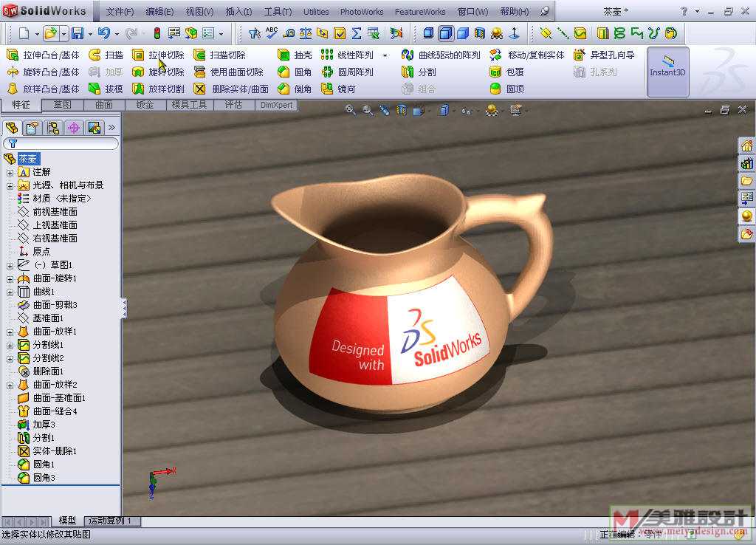The height and width of the screenshot is (545, 756).
Task: Show more manager tabs with the » chevron
Action: (x=112, y=127)
